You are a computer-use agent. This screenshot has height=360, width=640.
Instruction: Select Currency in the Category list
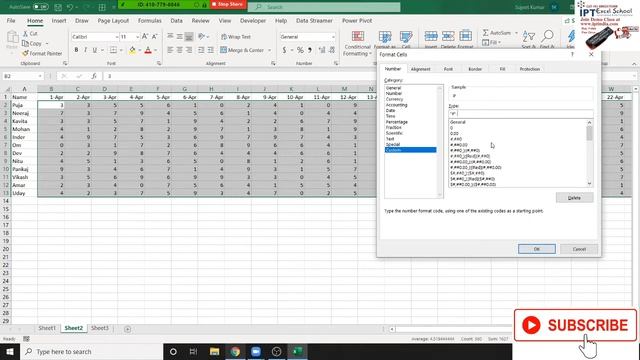(x=394, y=99)
